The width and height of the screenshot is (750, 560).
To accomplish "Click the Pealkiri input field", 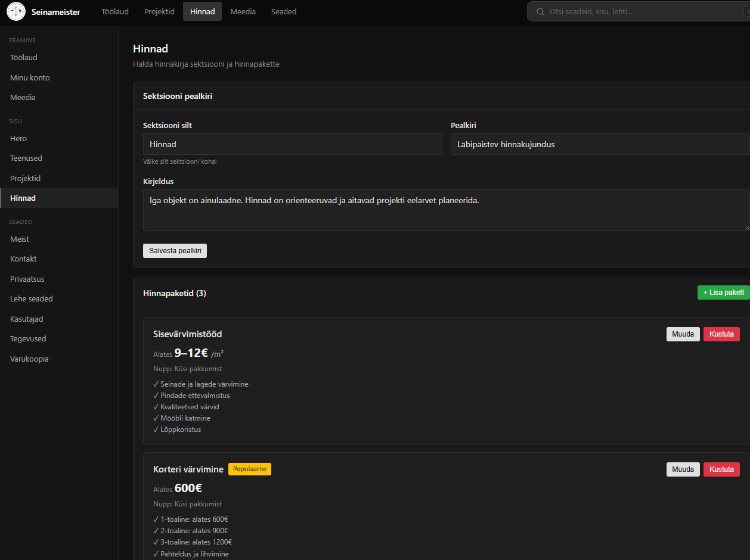I will 599,144.
